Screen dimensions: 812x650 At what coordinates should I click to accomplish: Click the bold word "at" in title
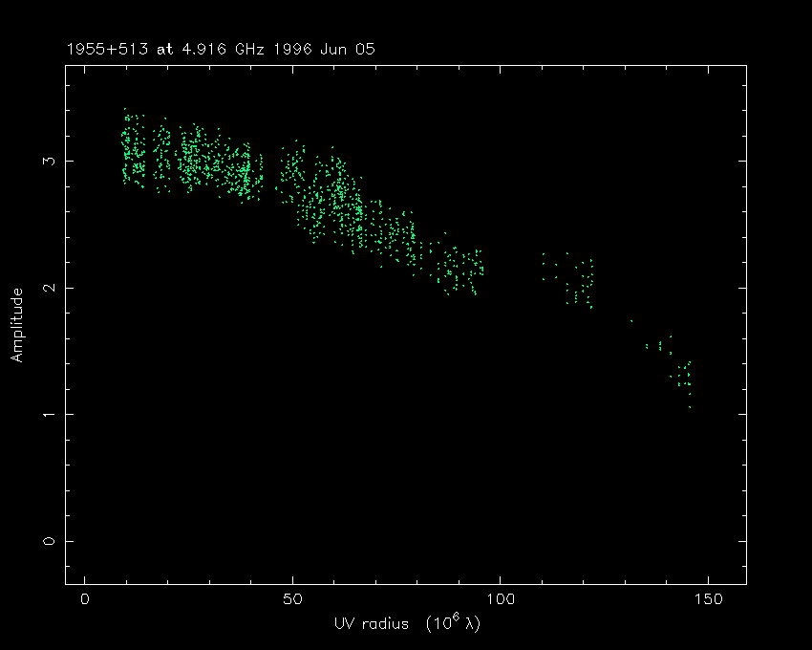165,49
